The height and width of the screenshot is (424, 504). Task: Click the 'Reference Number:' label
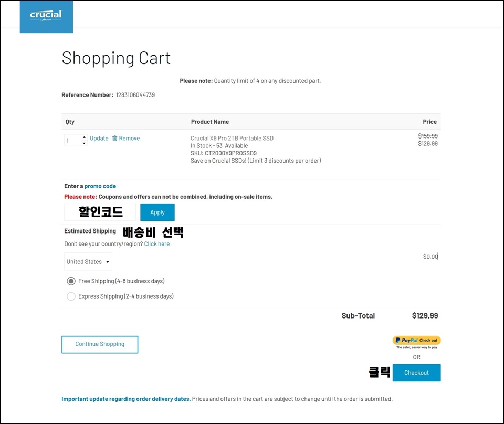pyautogui.click(x=88, y=95)
